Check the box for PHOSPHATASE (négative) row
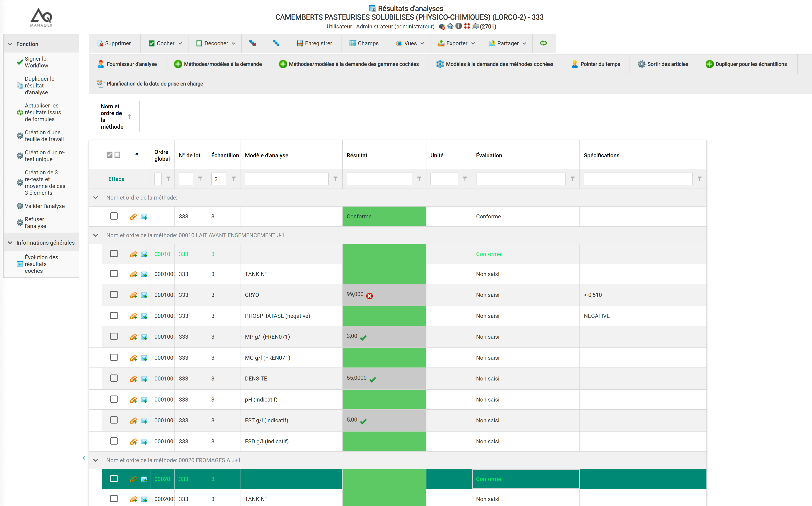The height and width of the screenshot is (506, 812). 114,316
